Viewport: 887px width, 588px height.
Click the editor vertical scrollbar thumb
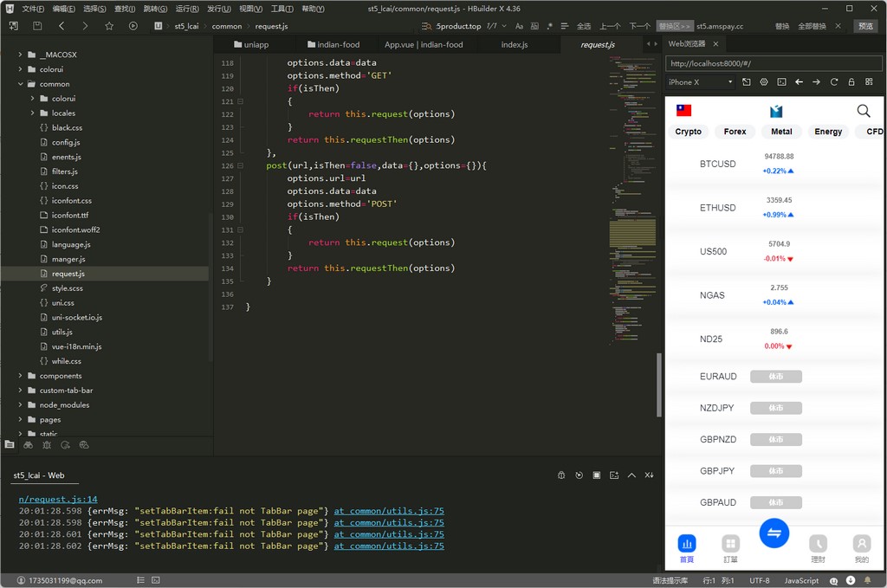coord(658,385)
